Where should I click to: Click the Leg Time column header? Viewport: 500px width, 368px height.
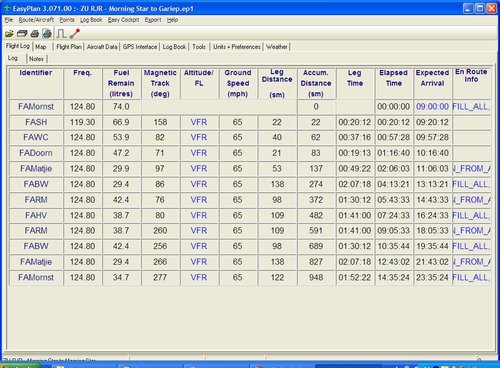pos(355,83)
